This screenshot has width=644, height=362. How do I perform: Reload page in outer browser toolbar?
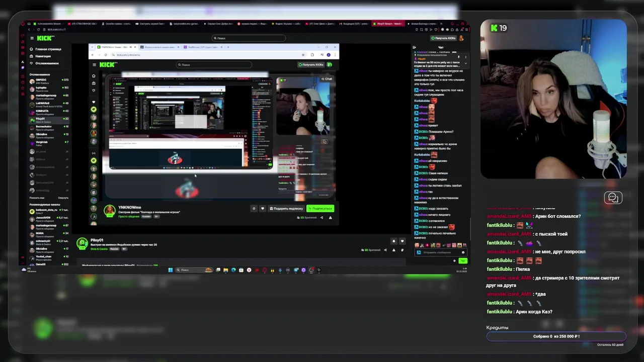[x=38, y=29]
